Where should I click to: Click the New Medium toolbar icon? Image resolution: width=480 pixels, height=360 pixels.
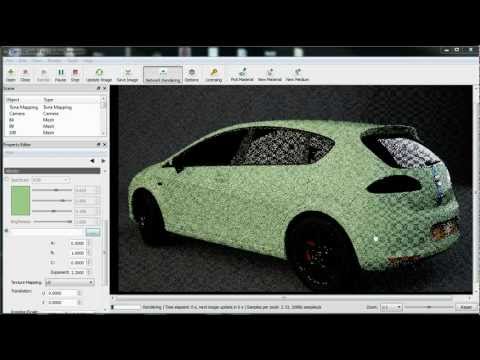coord(297,75)
